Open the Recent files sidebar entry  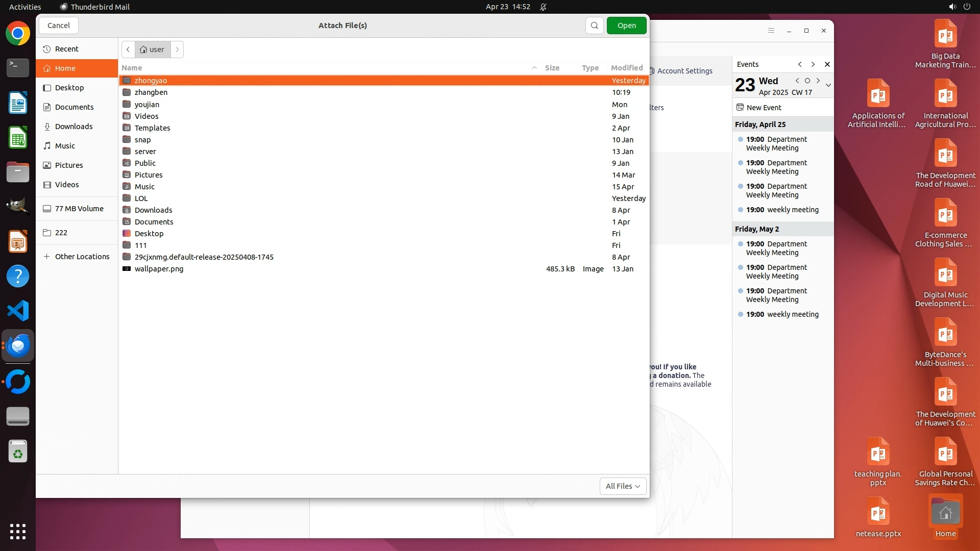[66, 49]
